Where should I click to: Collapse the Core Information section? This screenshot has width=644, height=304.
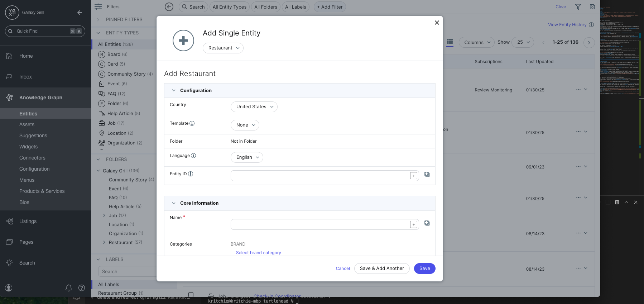pos(174,203)
